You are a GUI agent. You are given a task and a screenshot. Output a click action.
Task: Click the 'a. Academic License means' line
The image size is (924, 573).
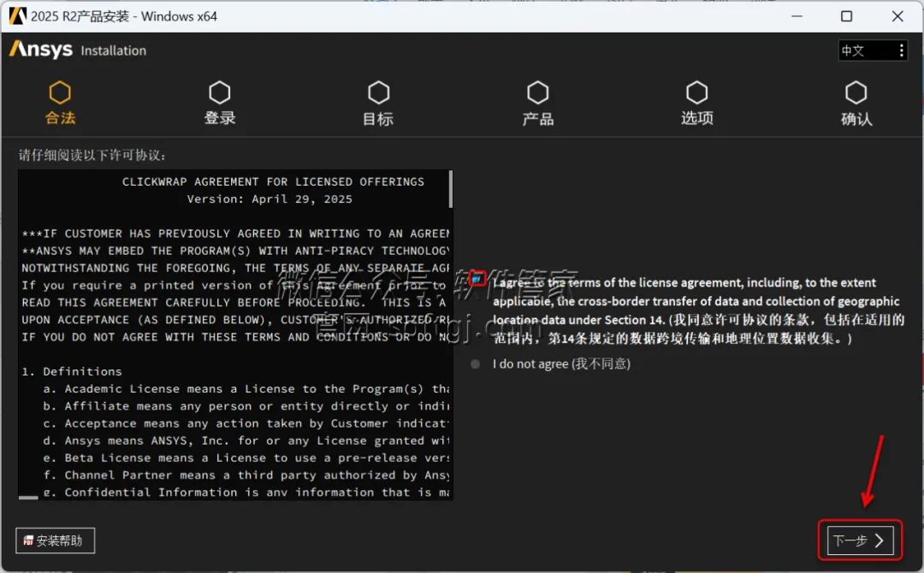(246, 388)
